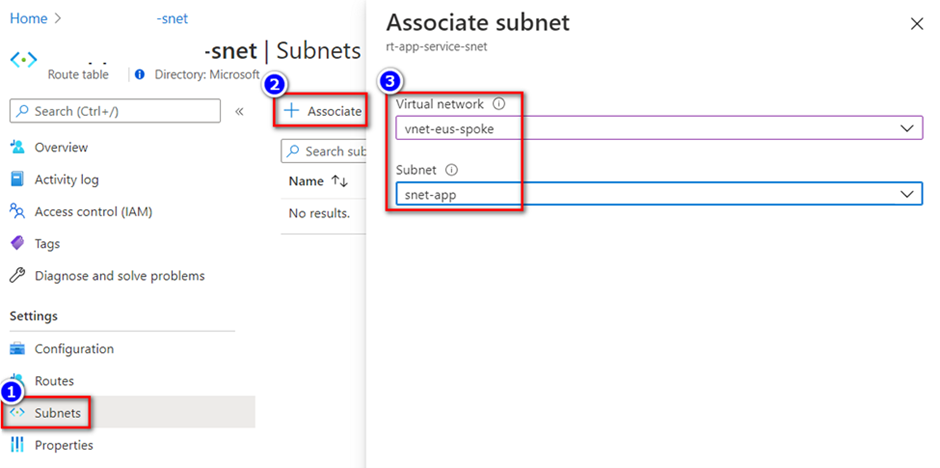Close the Associate subnet panel

point(916,24)
